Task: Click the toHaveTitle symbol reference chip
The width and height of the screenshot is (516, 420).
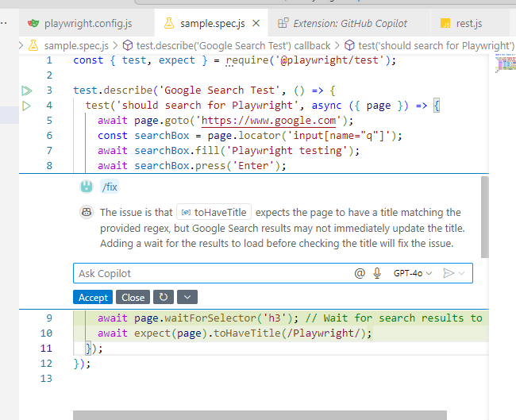Action: pos(214,212)
